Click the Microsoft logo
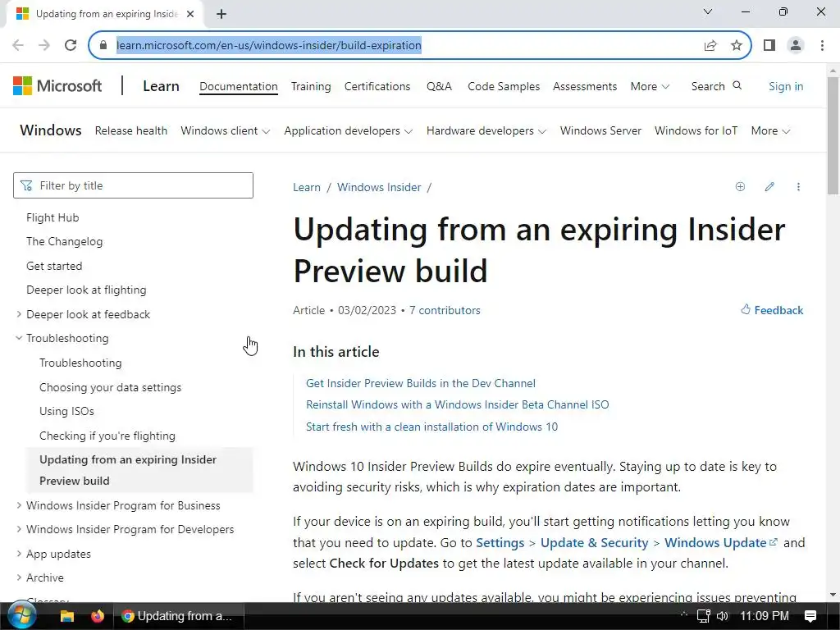 (x=57, y=85)
